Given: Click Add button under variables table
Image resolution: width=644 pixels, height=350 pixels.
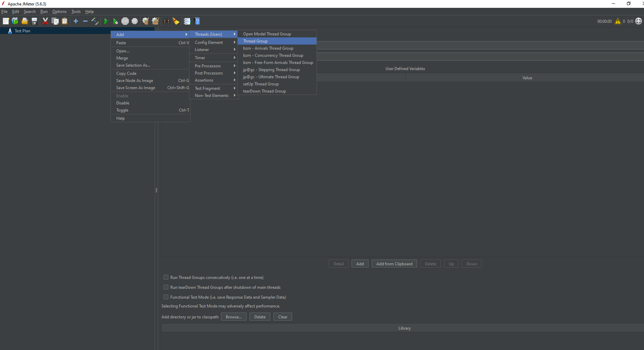Looking at the screenshot, I should (360, 264).
